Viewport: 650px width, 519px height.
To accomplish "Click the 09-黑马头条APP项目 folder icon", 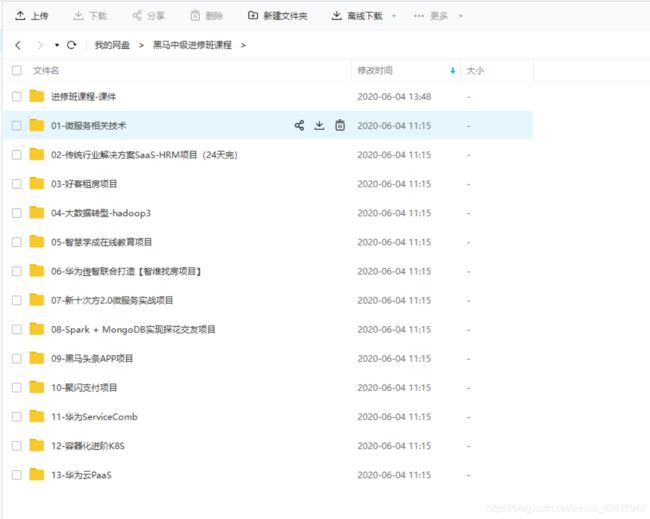I will 36,358.
